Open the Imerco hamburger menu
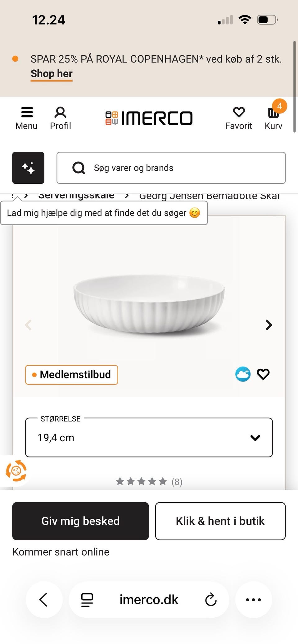 pyautogui.click(x=26, y=117)
